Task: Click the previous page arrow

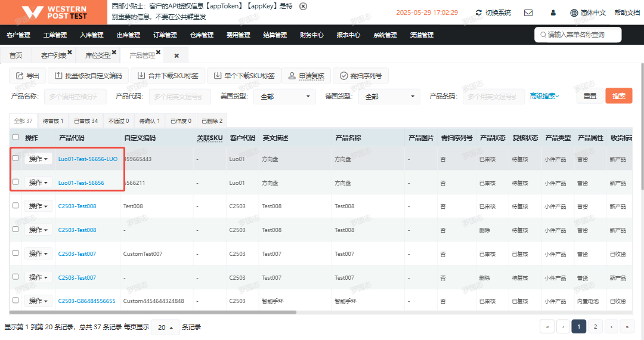Action: (563, 327)
